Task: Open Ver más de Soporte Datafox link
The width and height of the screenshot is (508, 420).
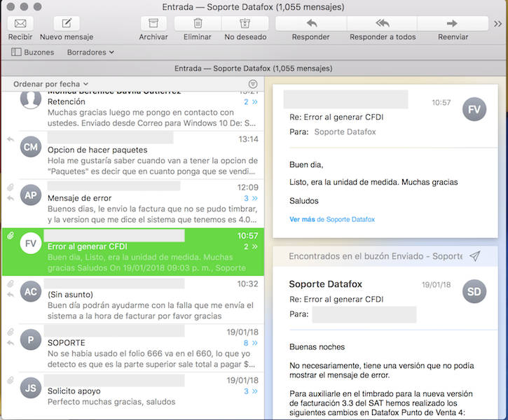Action: tap(332, 219)
